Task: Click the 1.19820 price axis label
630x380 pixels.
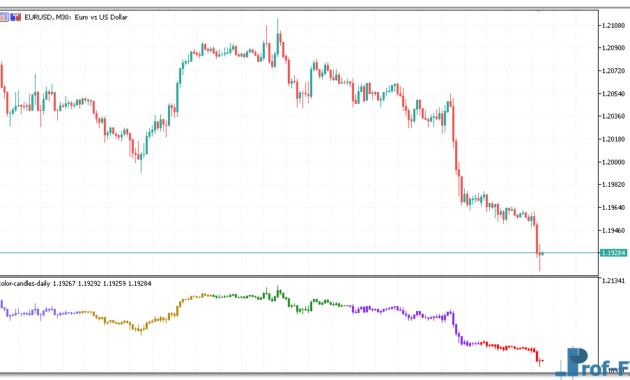Action: click(x=613, y=184)
